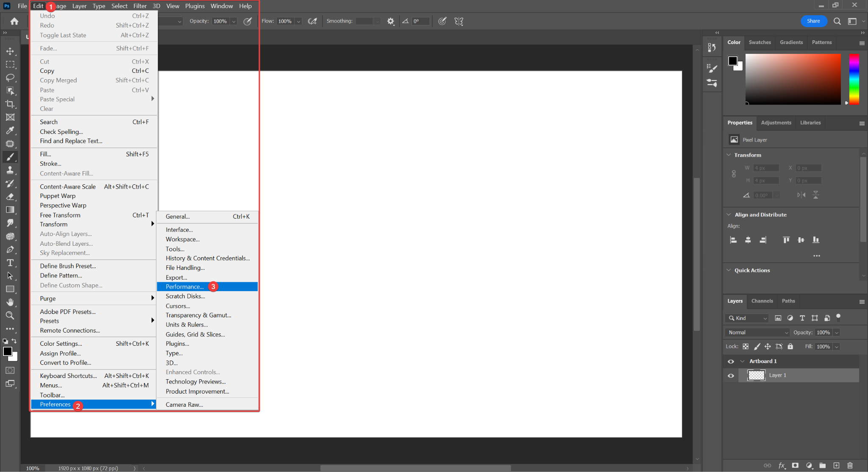868x472 pixels.
Task: Switch to the Channels tab
Action: (x=763, y=300)
